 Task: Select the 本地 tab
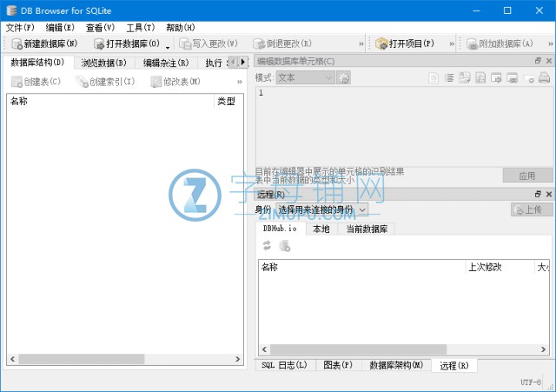(321, 229)
